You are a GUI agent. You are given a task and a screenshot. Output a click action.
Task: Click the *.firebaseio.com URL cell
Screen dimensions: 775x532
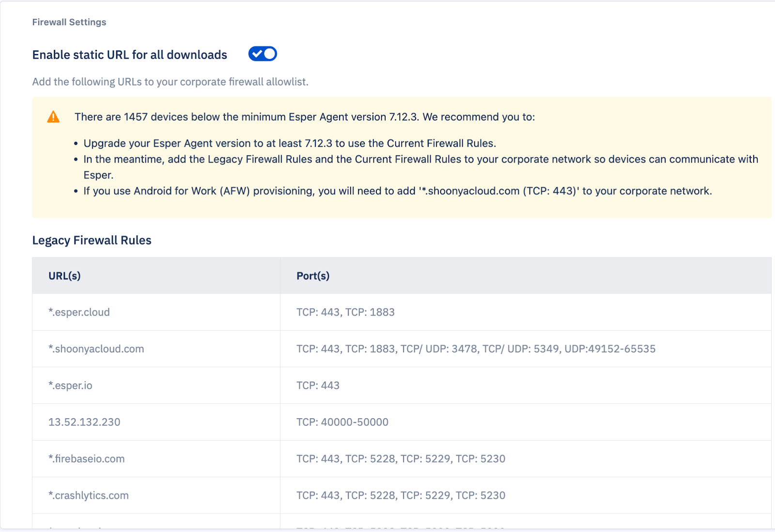tap(86, 459)
